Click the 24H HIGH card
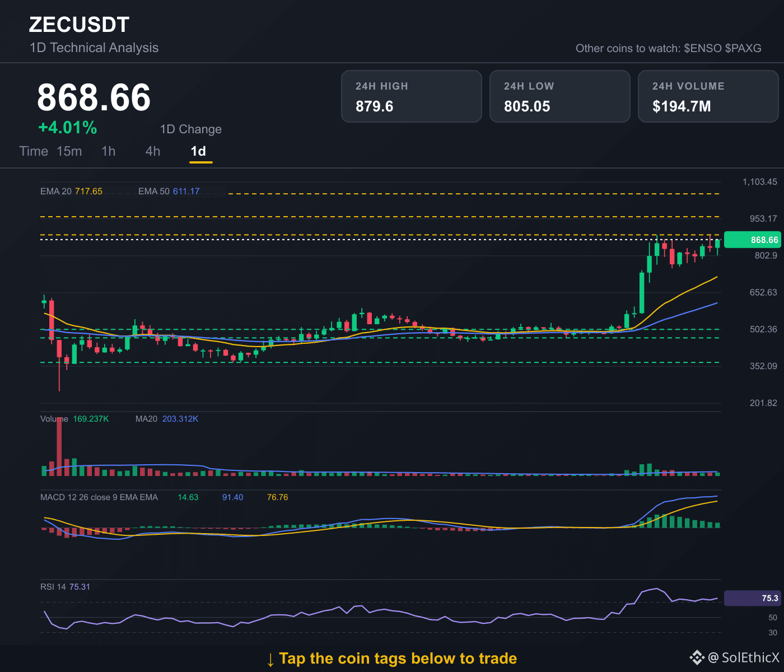The width and height of the screenshot is (784, 672). tap(412, 96)
